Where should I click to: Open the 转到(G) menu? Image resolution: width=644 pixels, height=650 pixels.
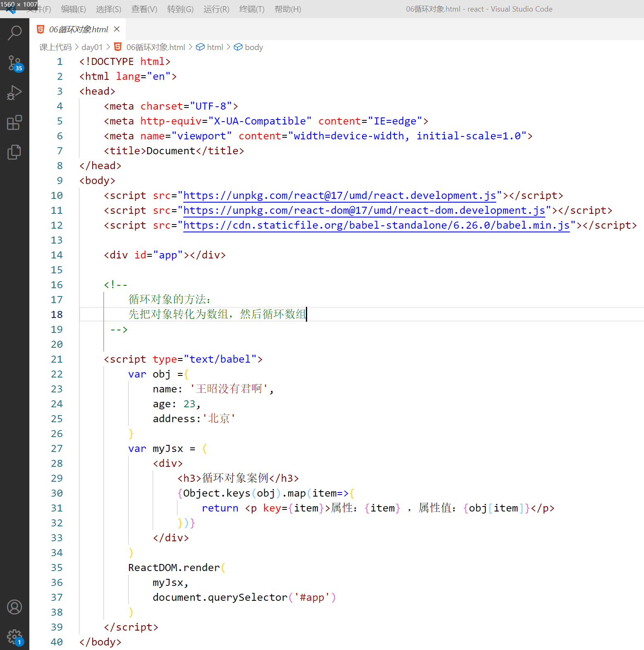[x=180, y=9]
